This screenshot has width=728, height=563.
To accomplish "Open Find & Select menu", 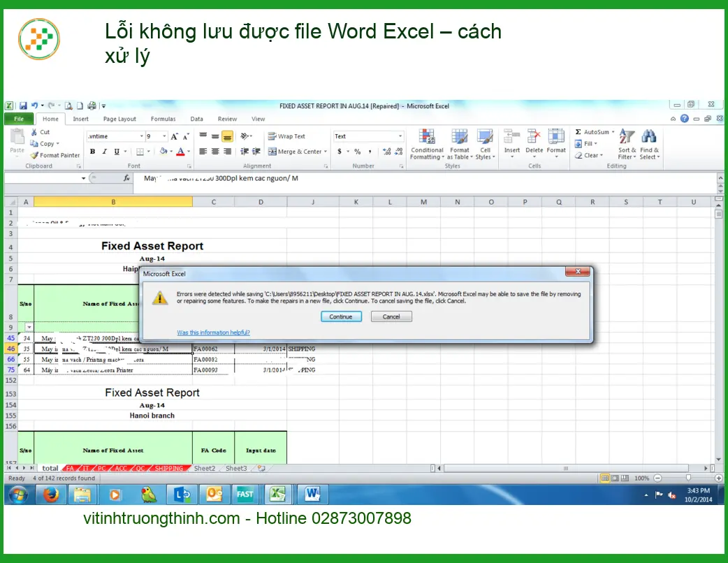I will pyautogui.click(x=649, y=145).
